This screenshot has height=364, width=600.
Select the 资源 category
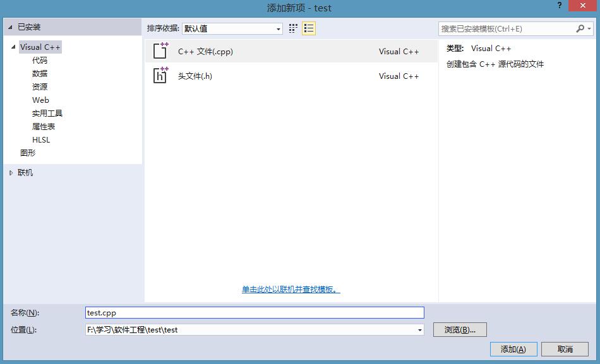point(40,87)
